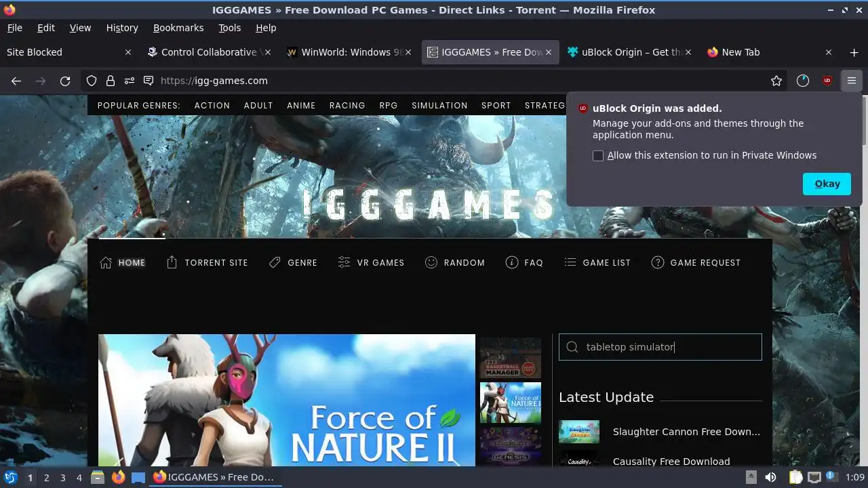This screenshot has height=488, width=868.
Task: Open the Firefox hamburger application menu
Action: pyautogui.click(x=852, y=81)
